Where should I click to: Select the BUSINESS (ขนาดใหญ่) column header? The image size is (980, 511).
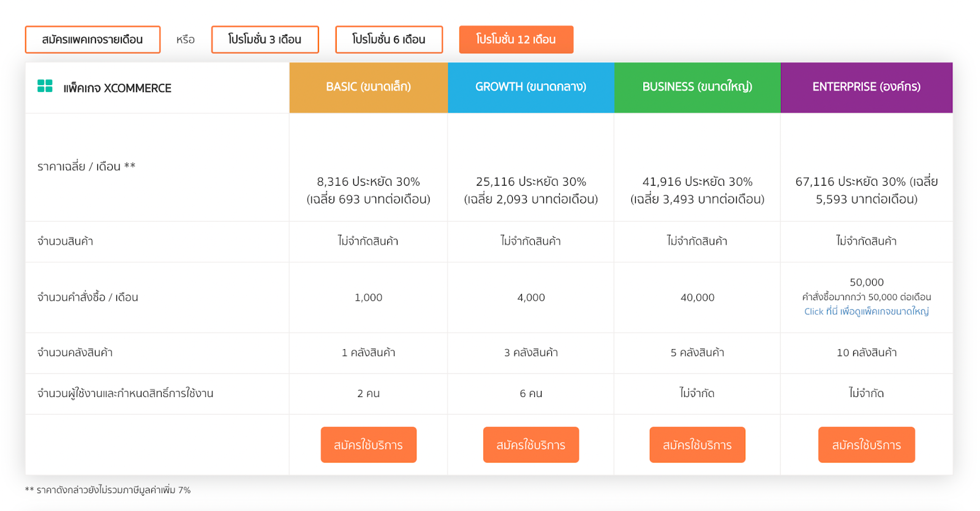coord(697,87)
